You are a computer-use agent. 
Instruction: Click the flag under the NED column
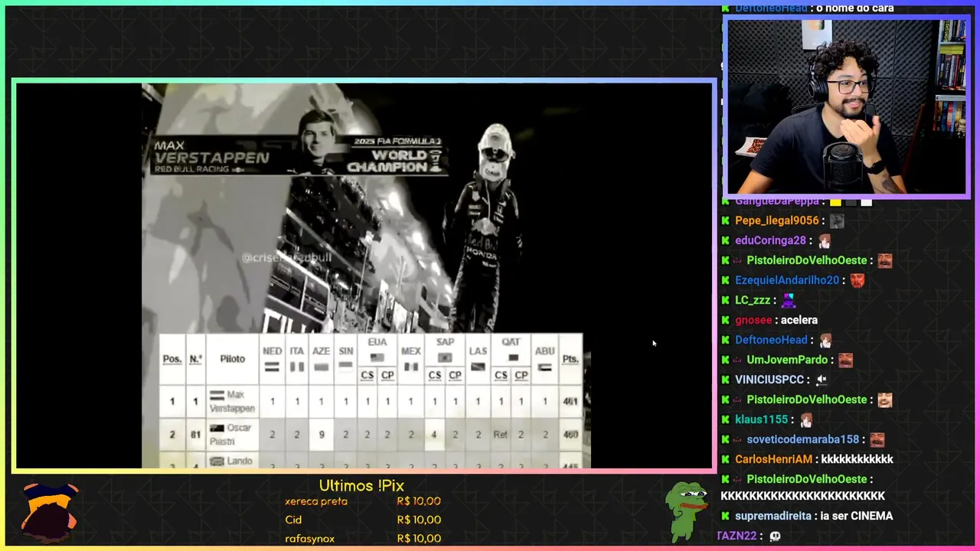coord(272,367)
